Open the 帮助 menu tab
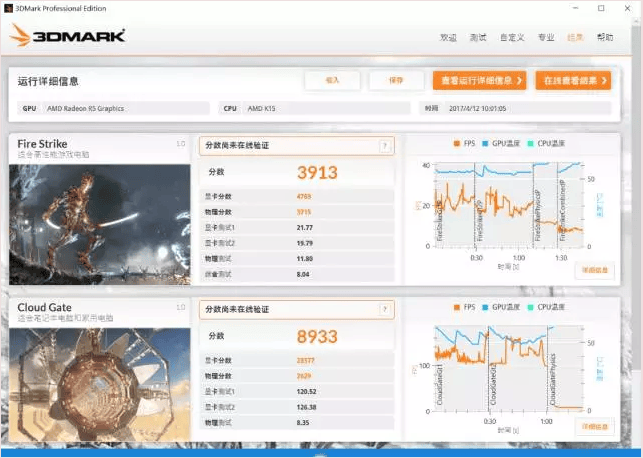The width and height of the screenshot is (643, 458). coord(605,37)
